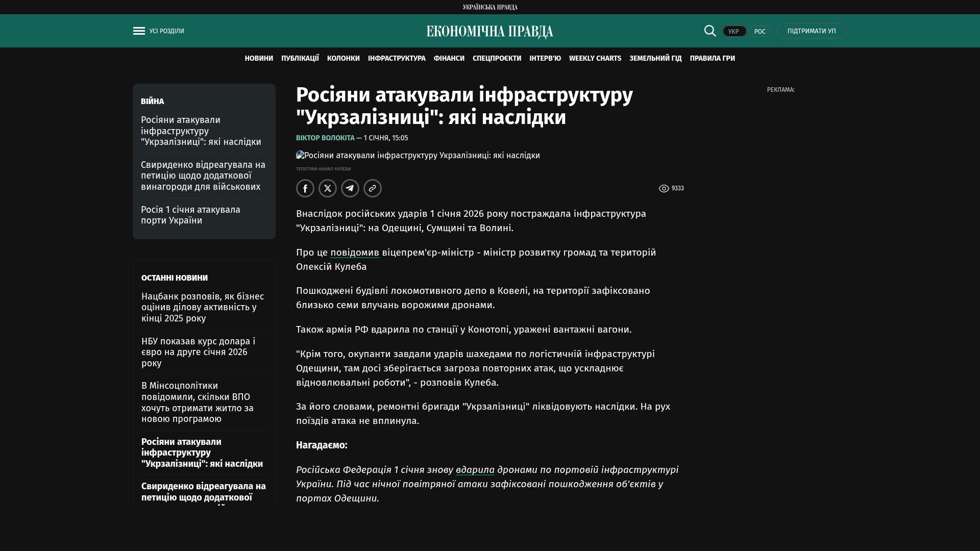Open Українська правда top bar link
The width and height of the screenshot is (980, 551).
coord(489,7)
